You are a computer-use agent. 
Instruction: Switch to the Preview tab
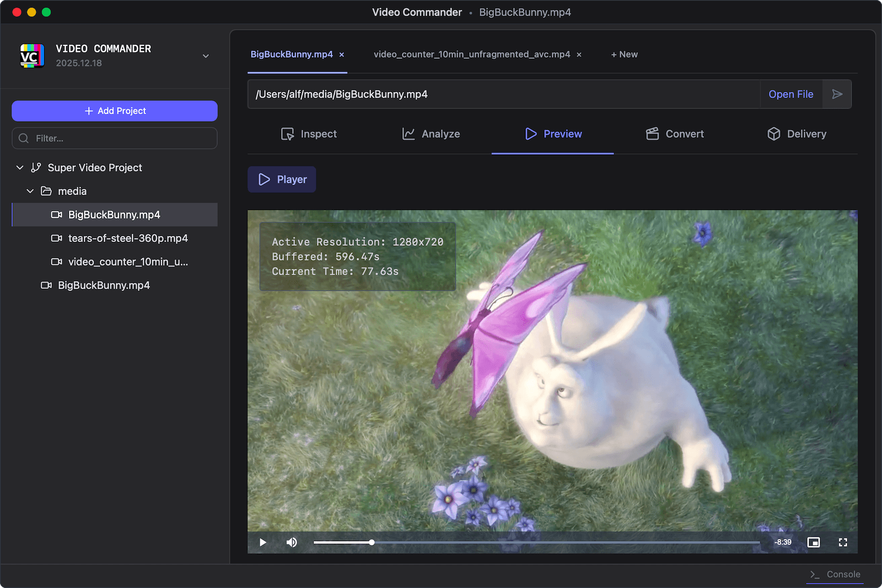[x=553, y=134]
